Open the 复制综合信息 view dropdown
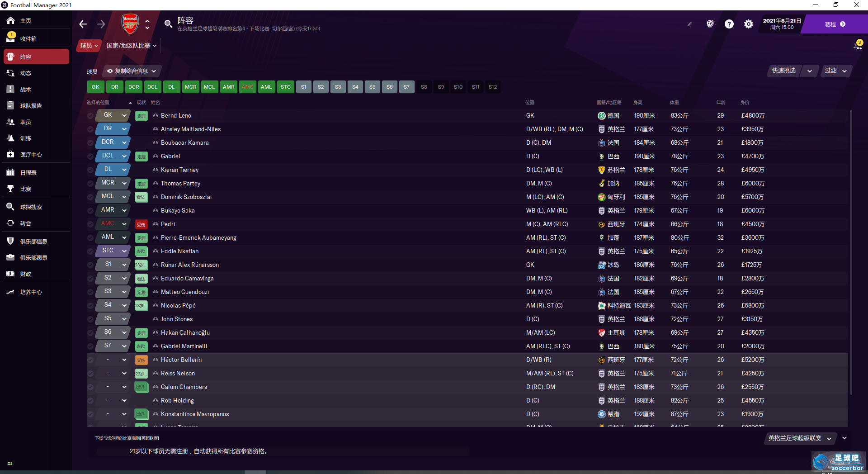The width and height of the screenshot is (868, 474). coord(132,71)
